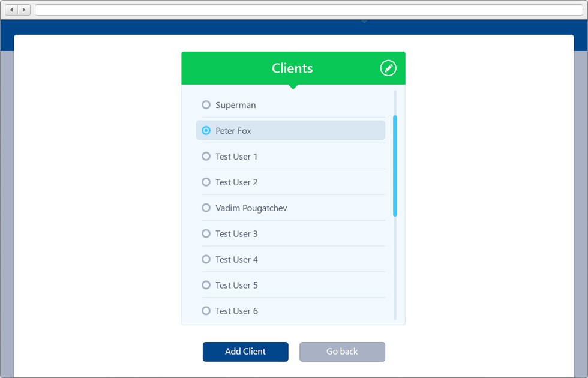The height and width of the screenshot is (378, 588).
Task: Select the Test User 2 radio button
Action: [206, 182]
